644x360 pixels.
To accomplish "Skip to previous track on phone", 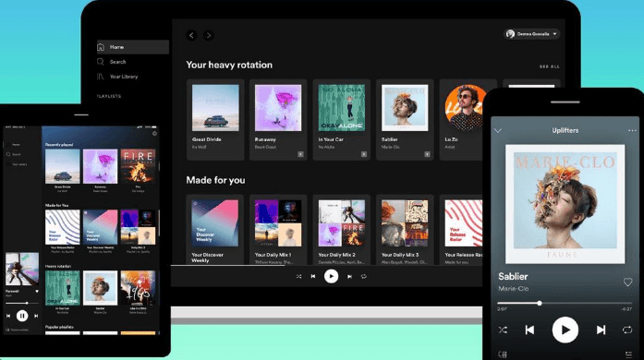I will [x=529, y=330].
